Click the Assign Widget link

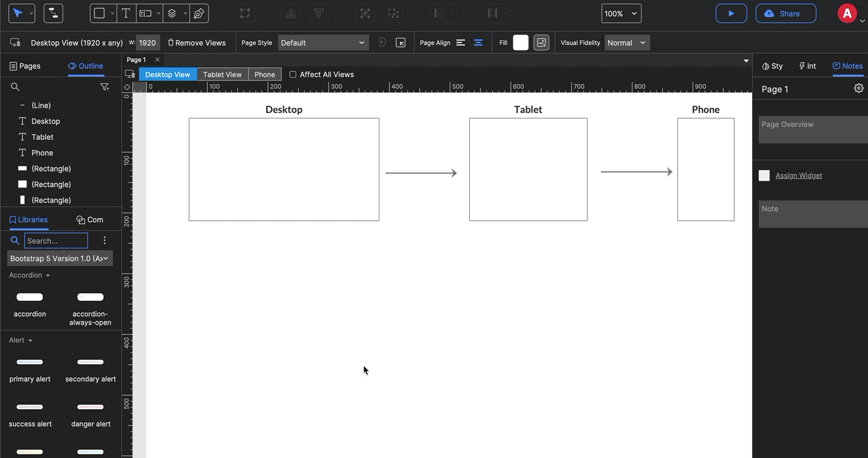798,175
